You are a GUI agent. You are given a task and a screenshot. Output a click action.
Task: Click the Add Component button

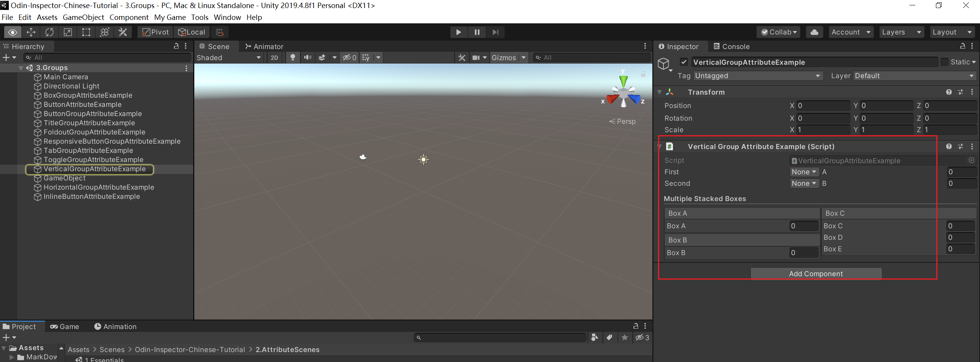click(x=816, y=274)
